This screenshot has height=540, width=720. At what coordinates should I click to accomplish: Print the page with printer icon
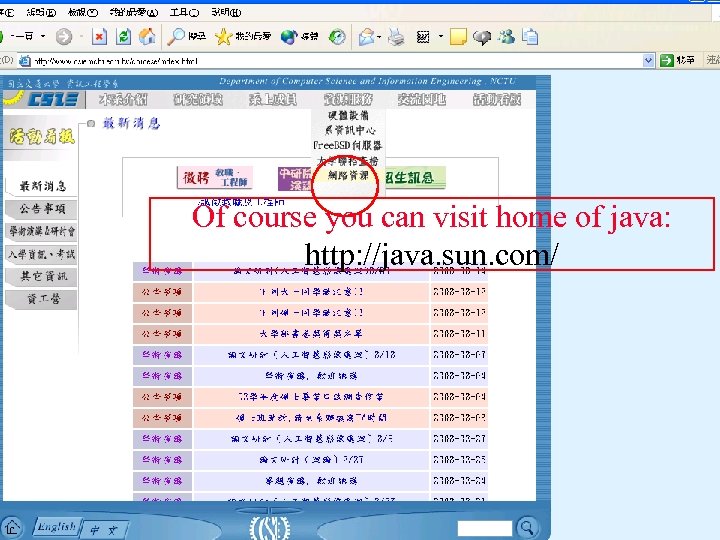[x=396, y=36]
